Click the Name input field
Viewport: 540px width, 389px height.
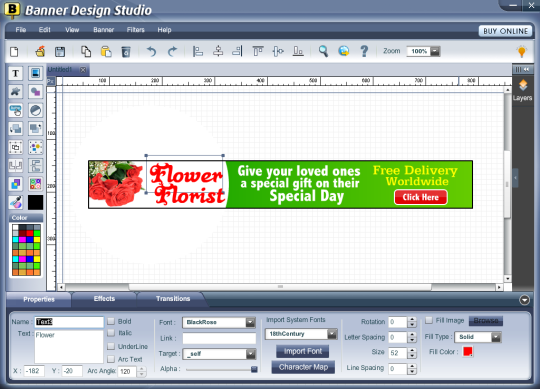coord(69,322)
